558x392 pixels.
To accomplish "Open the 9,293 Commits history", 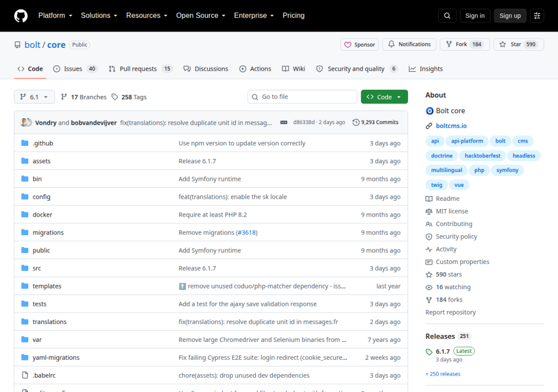I will (x=375, y=122).
